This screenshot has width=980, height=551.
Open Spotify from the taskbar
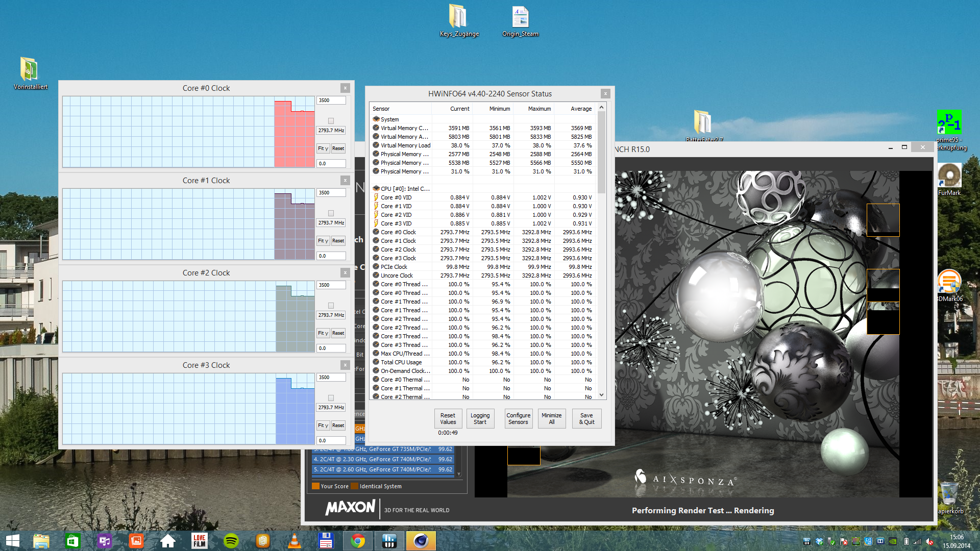tap(231, 541)
